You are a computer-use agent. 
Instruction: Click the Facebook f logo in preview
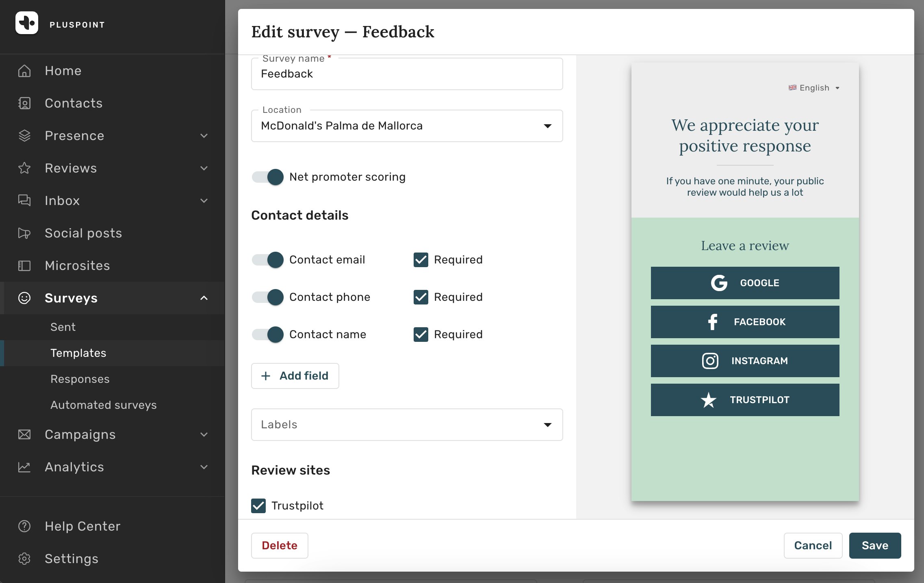[x=713, y=322]
